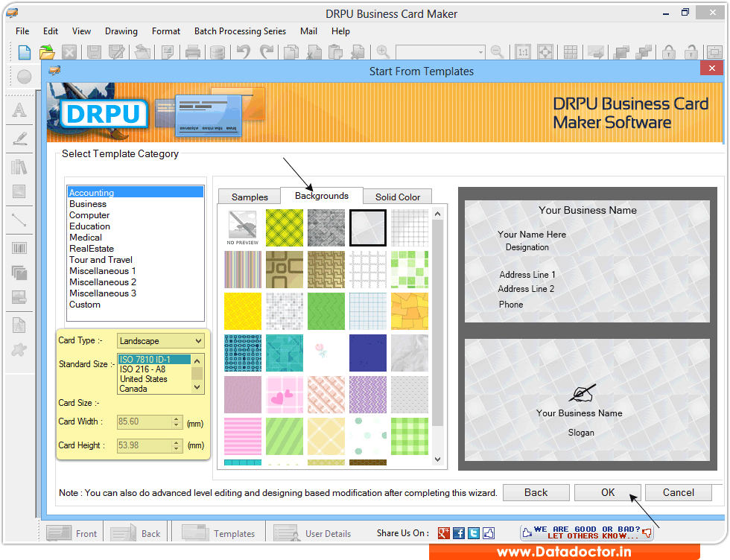Click the Print toolbar icon
730x560 pixels.
tap(192, 52)
